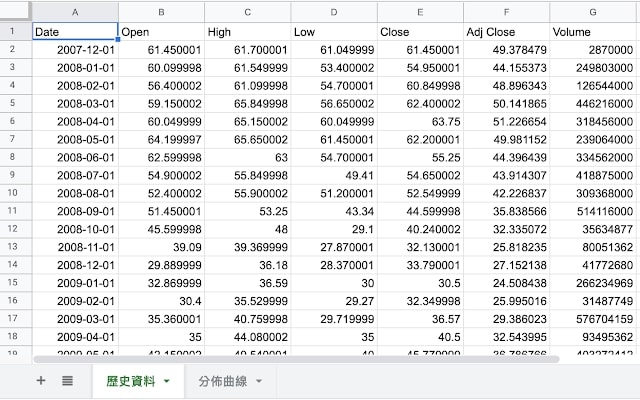
Task: Select Low value 53.400002
Action: pyautogui.click(x=334, y=68)
